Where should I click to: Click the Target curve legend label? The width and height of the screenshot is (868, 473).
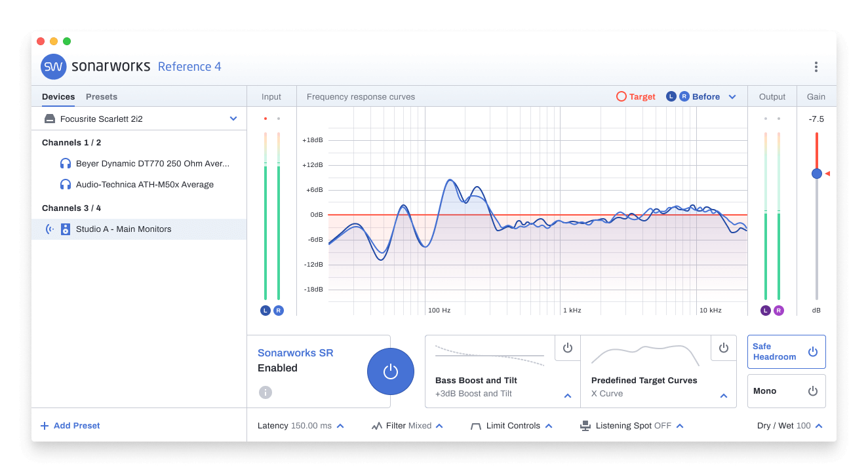coord(642,97)
